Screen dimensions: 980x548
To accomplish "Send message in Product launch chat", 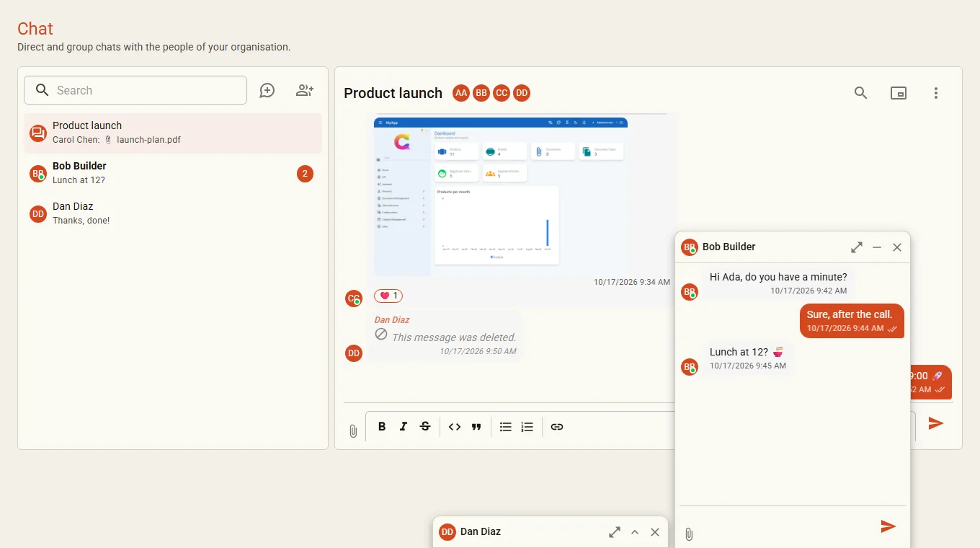I will tap(936, 423).
